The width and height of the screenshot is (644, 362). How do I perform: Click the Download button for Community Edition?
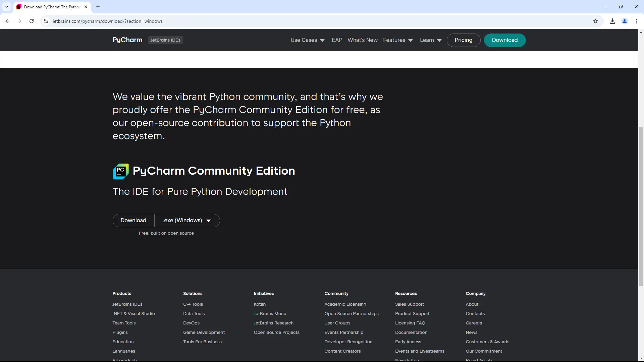133,220
